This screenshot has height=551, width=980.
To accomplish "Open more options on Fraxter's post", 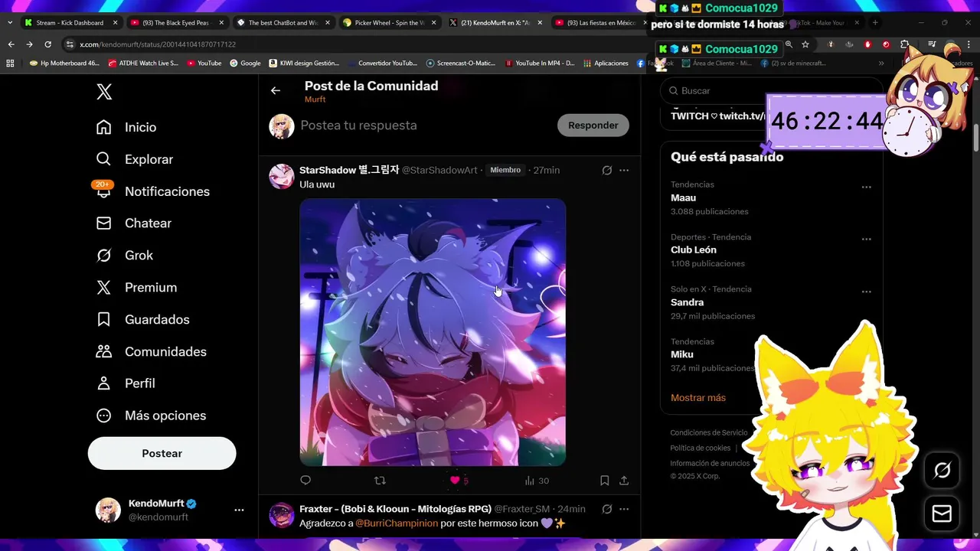I will point(624,509).
